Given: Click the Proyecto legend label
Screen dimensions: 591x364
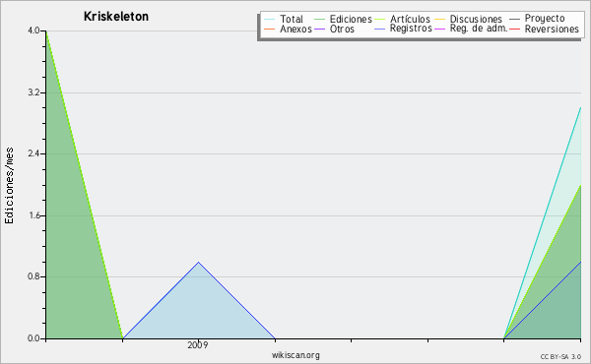Looking at the screenshot, I should (545, 19).
